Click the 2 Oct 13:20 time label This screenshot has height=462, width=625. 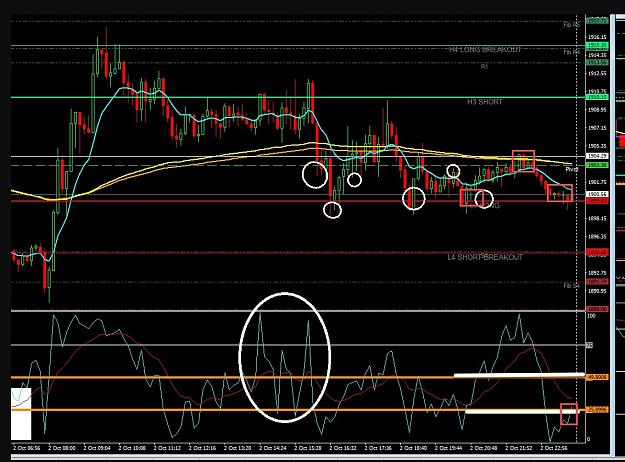point(238,448)
